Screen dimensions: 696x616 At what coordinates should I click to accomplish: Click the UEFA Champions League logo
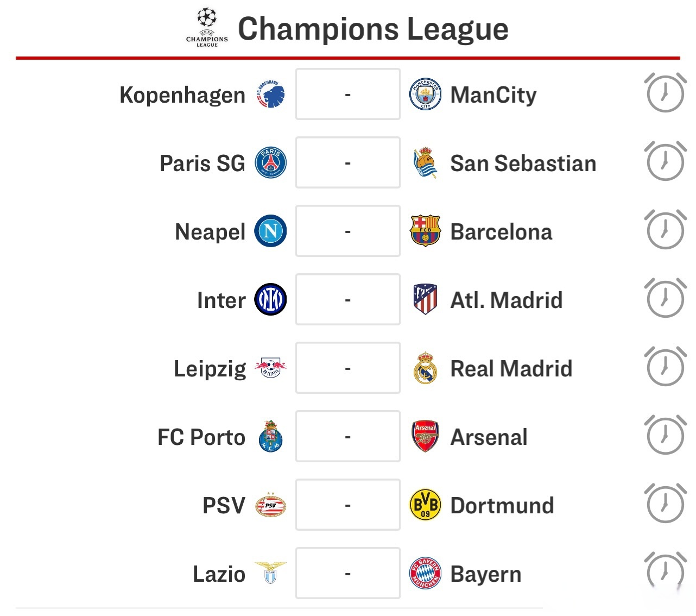(207, 27)
